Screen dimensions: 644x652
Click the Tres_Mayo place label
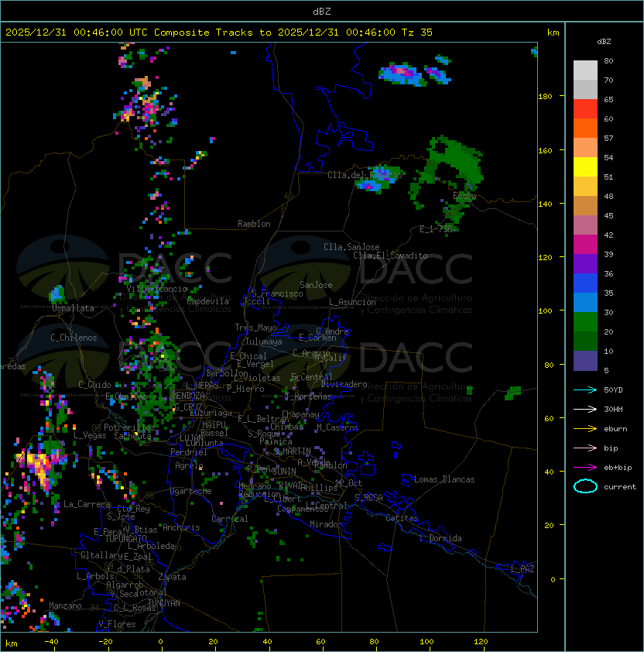[255, 328]
